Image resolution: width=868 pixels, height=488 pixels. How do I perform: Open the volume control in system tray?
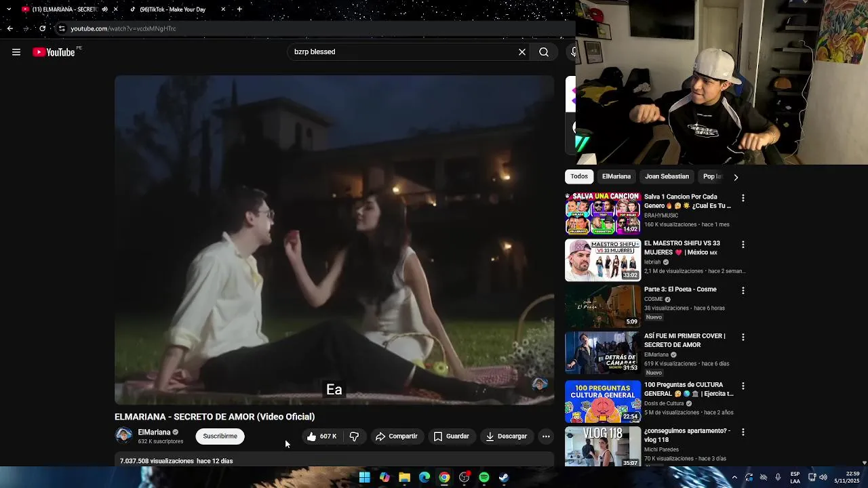pyautogui.click(x=823, y=477)
